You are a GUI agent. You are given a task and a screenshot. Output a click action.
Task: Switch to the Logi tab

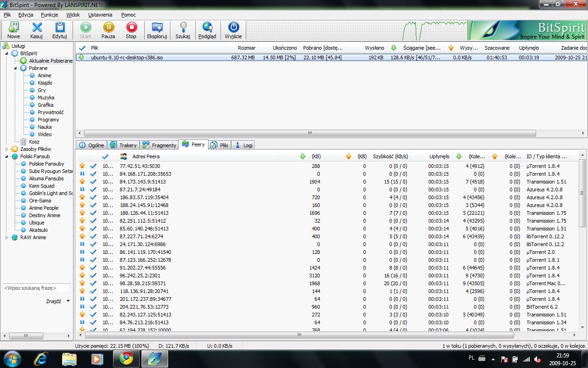pos(243,145)
